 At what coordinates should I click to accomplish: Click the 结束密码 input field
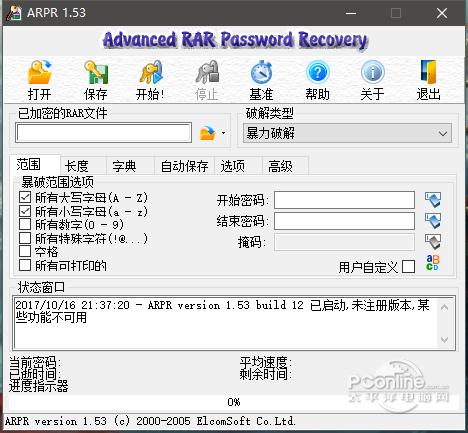(344, 221)
